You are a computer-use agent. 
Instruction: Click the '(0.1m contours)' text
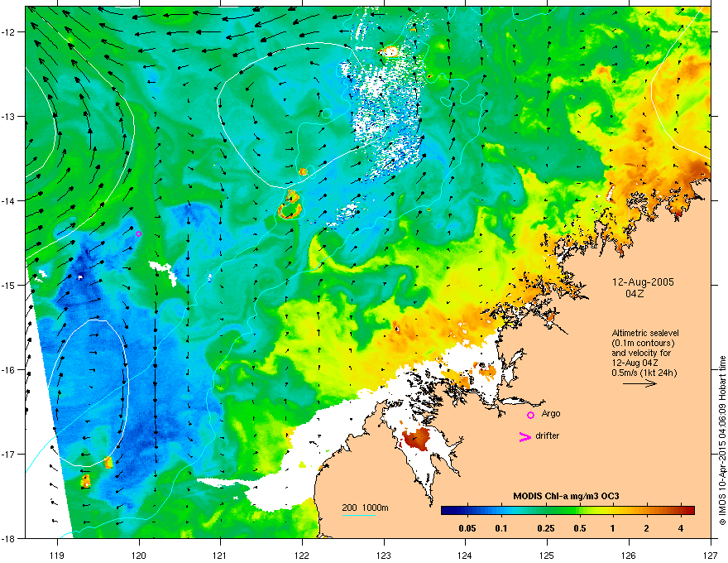[x=643, y=343]
